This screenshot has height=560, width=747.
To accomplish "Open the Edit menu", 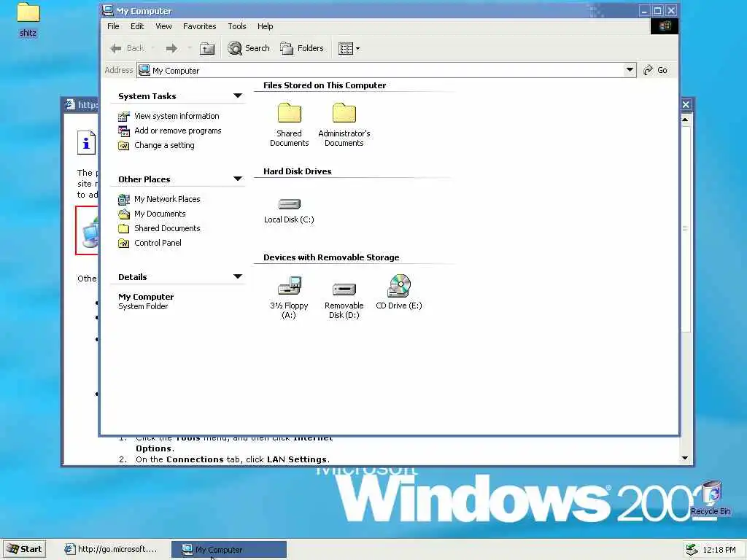I will (137, 26).
